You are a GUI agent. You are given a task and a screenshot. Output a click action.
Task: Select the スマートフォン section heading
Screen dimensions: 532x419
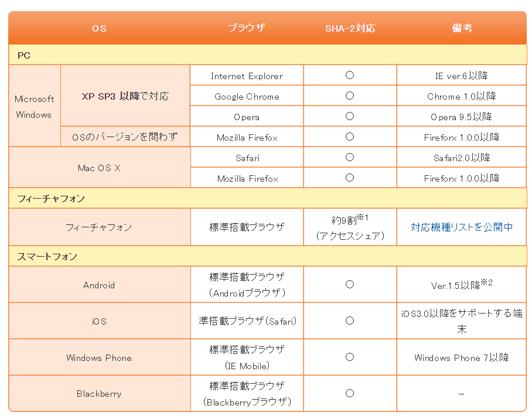[267, 256]
